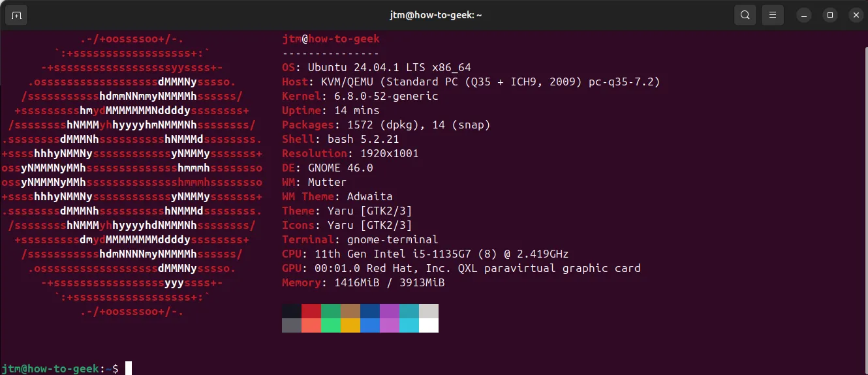Open the hamburger menu
Viewport: 868px width, 375px height.
[x=772, y=15]
